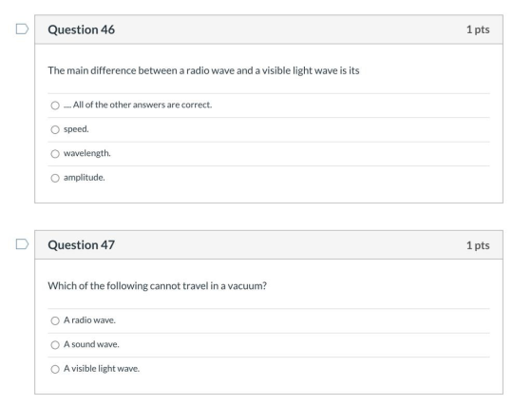Flag Question 47 with the bookmark icon

pos(23,244)
